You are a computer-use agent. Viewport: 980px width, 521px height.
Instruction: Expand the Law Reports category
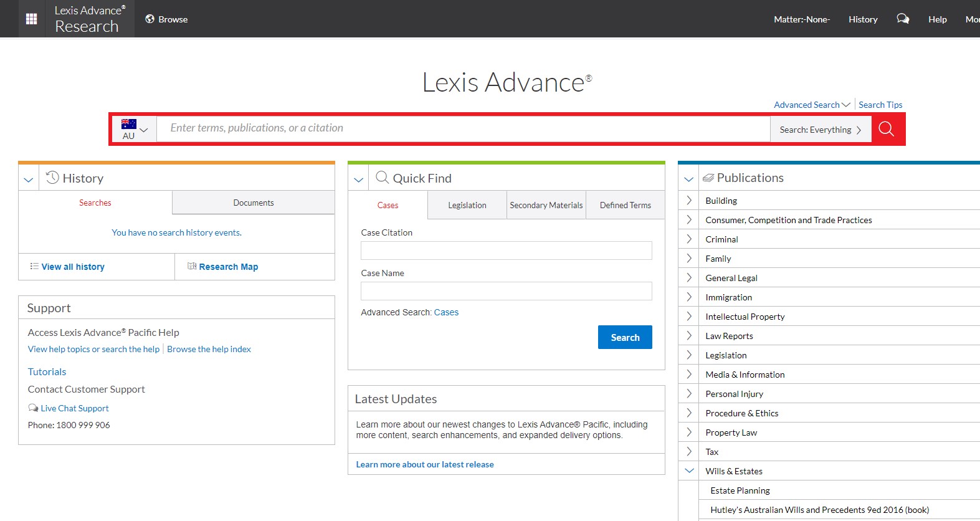(689, 335)
